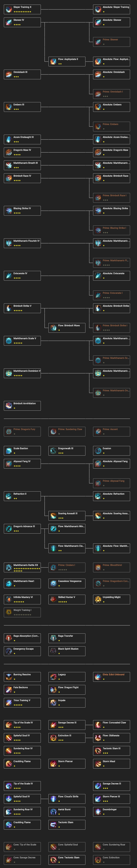Click the Absolute: Brimbolt Raze icon
This screenshot has height=868, width=137.
coord(97,178)
